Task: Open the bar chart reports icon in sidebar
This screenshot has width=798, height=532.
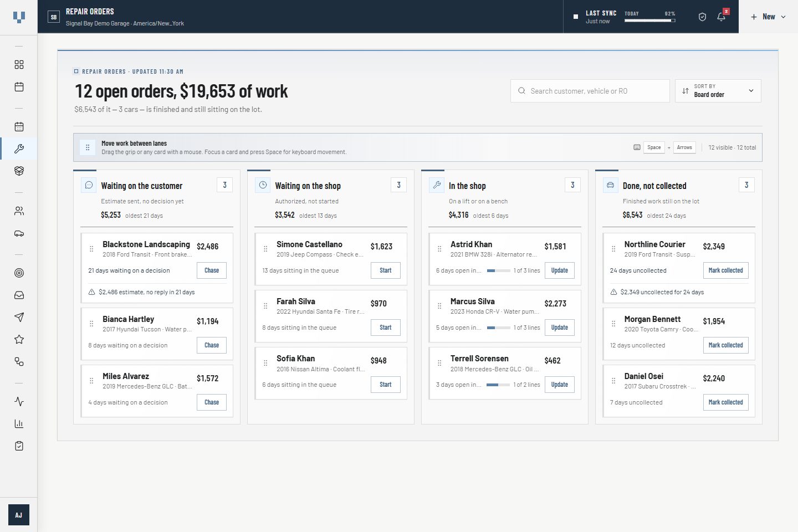Action: [19, 424]
